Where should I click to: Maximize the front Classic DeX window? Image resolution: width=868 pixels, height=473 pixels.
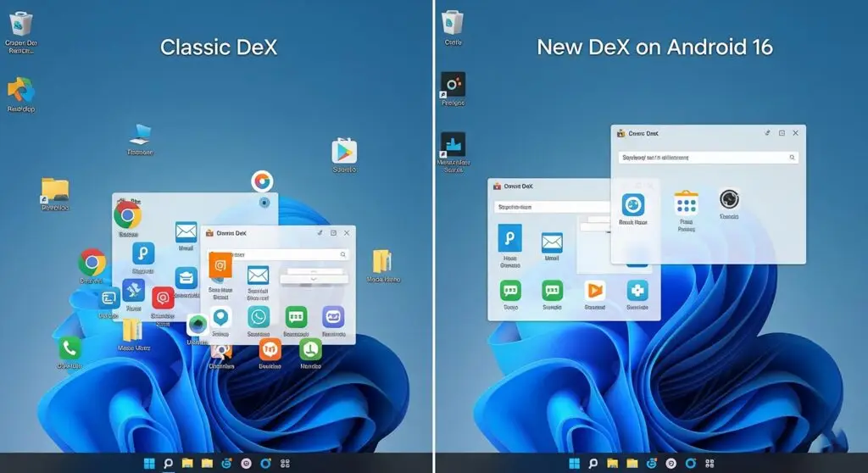coord(333,233)
